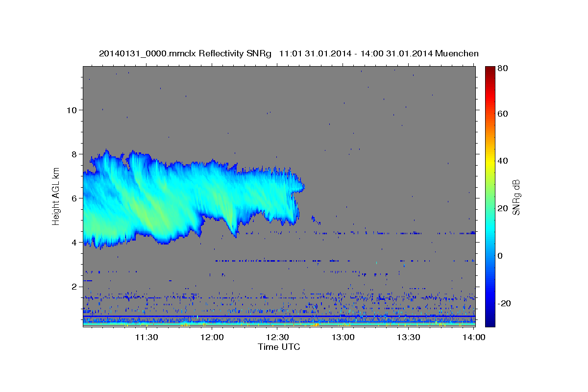Click the 'SNRg dB' colorbar label
This screenshot has height=392, width=588.
[516, 196]
